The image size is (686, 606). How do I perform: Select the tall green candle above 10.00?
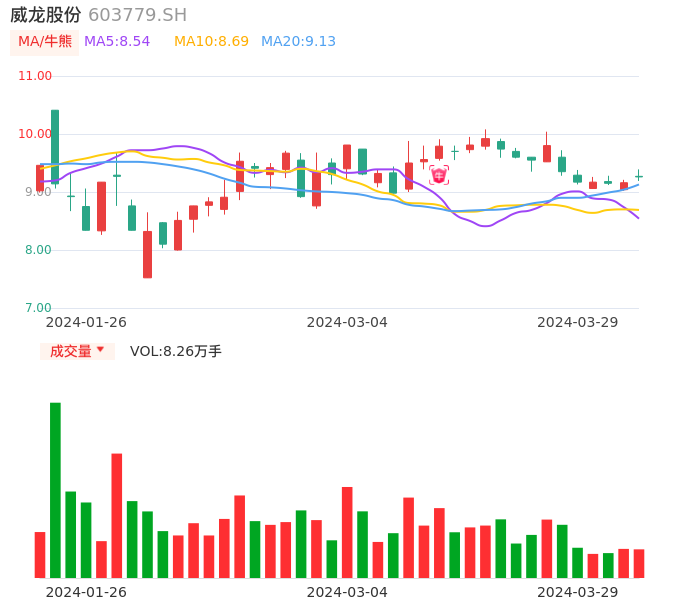click(55, 146)
